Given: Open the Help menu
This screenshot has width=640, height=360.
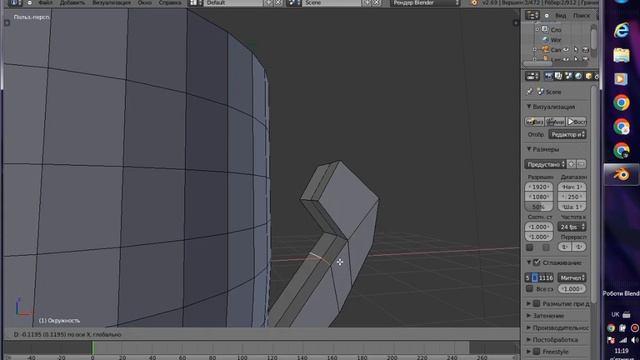Looking at the screenshot, I should [170, 3].
